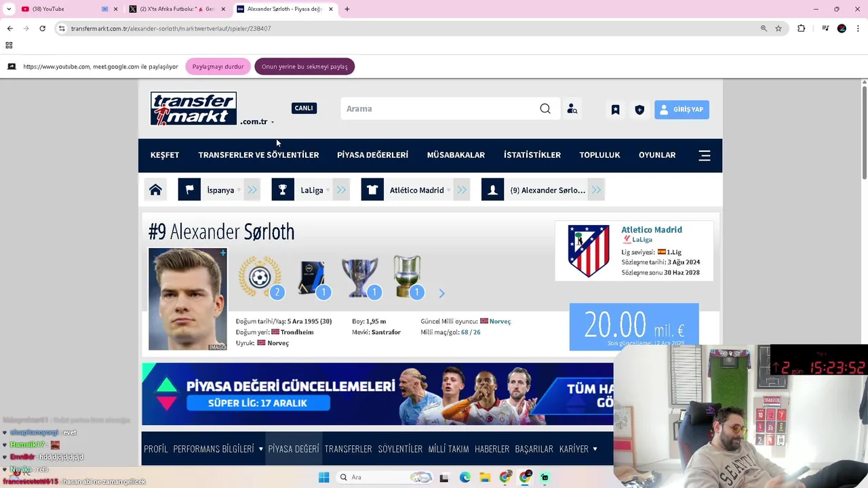Click the flag icon beside İspanya
Viewport: 868px width, 488px height.
(189, 190)
